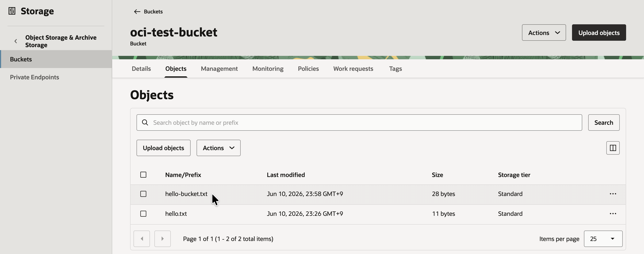Click Standard tier in hello.txt row
644x254 pixels.
(x=510, y=213)
